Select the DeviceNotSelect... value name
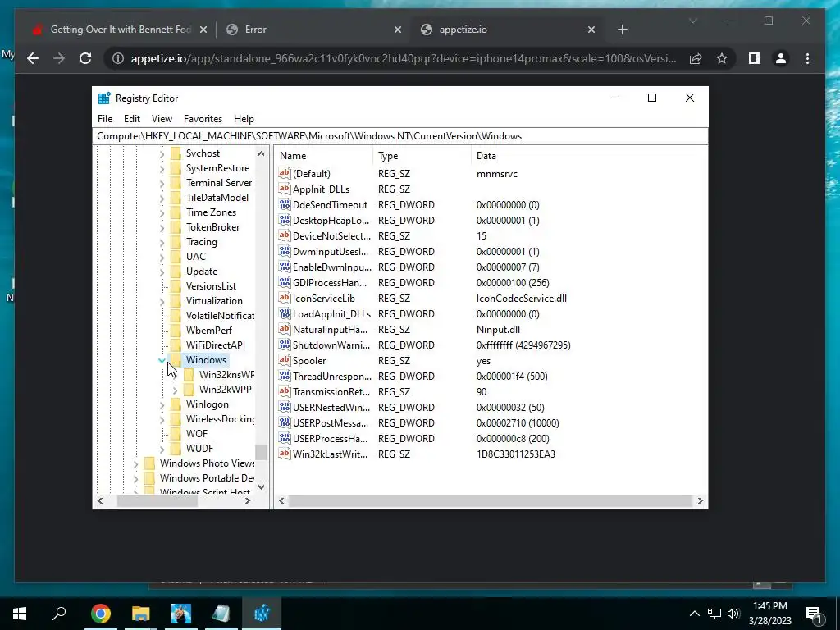Screen dimensions: 840x630 point(331,235)
